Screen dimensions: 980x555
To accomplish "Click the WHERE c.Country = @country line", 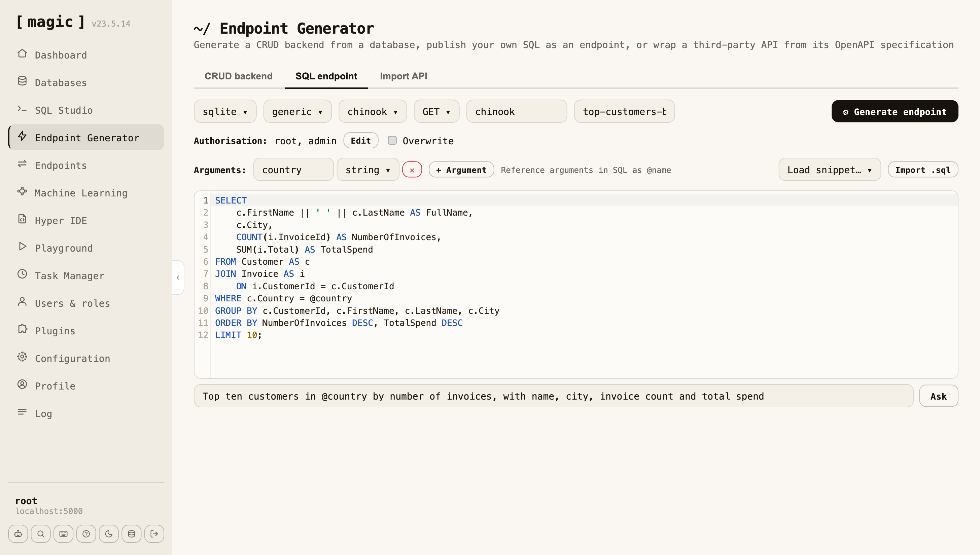I will click(x=584, y=298).
